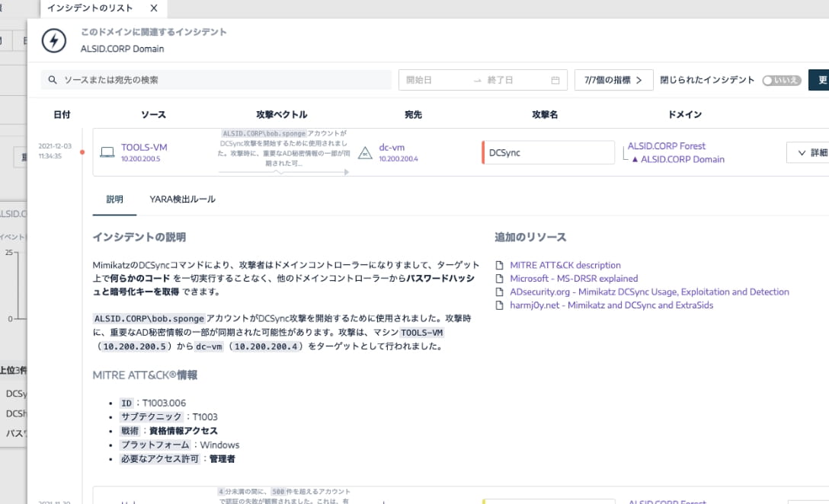Focus the ソースまたは宛先の検索 field
The height and width of the screenshot is (504, 829).
coord(216,80)
